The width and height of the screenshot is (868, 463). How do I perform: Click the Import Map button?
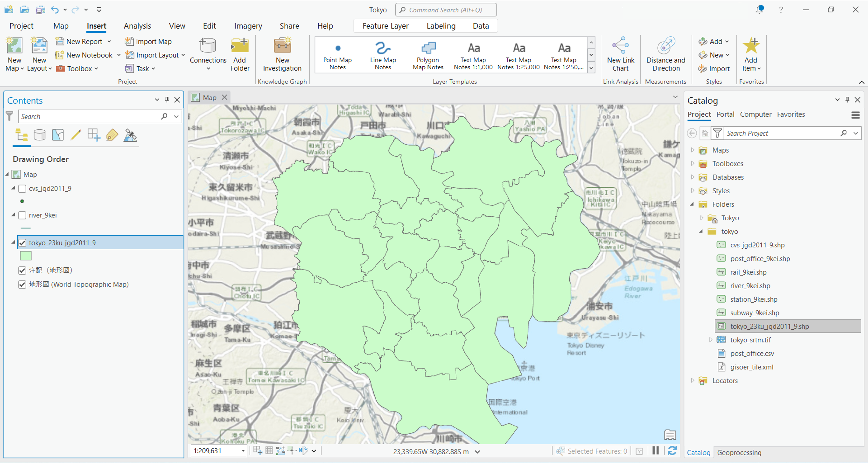click(148, 41)
